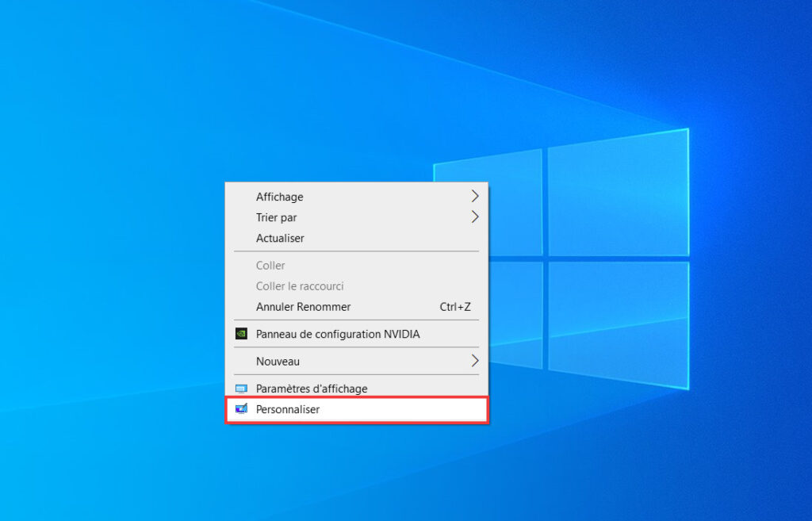Click the Ctrl+Z shortcut text
The width and height of the screenshot is (812, 521).
[x=454, y=307]
